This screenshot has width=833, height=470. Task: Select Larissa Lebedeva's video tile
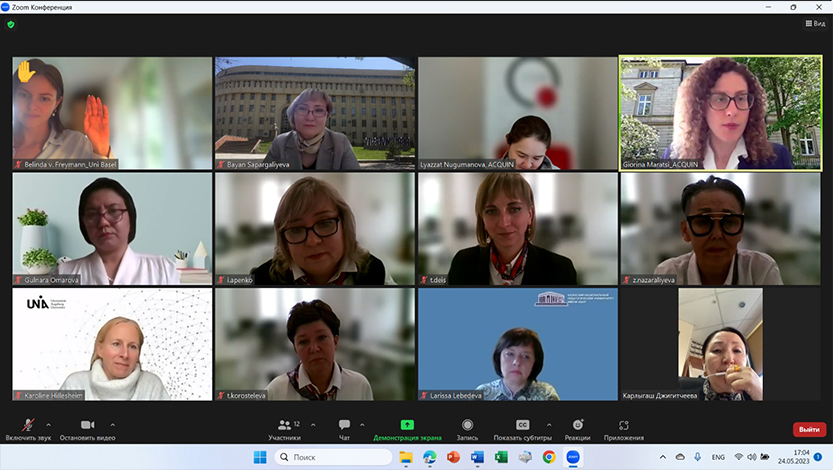(x=517, y=344)
